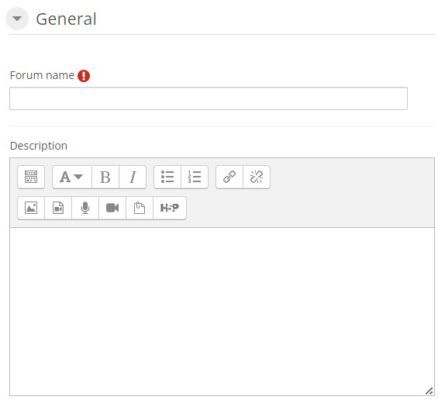Insert an unordered bullet list
The width and height of the screenshot is (438, 400).
click(x=167, y=177)
